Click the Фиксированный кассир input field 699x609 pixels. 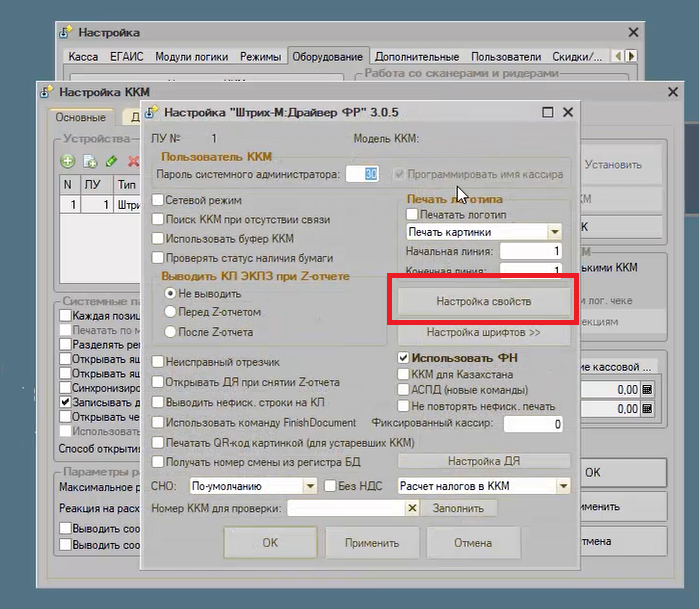pos(533,424)
